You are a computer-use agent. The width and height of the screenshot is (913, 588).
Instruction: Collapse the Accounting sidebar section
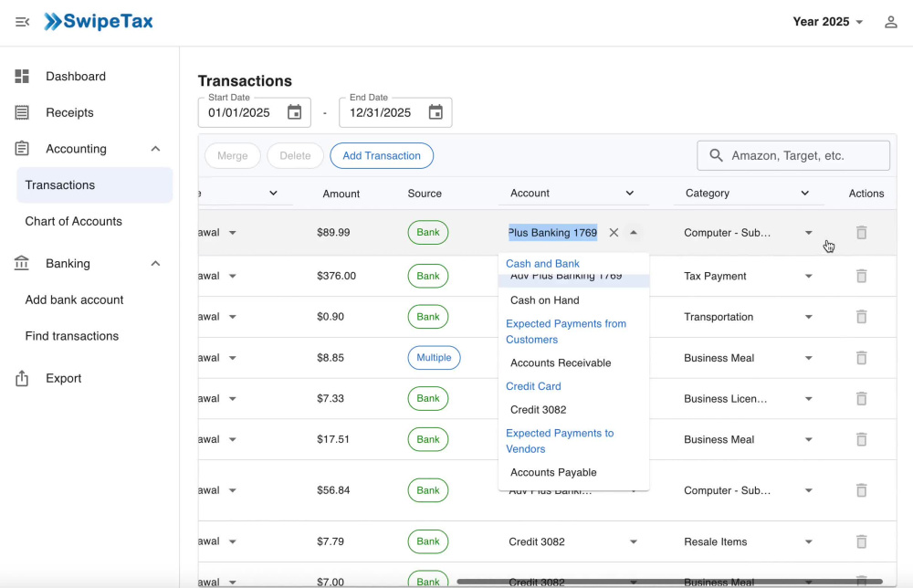pos(155,149)
